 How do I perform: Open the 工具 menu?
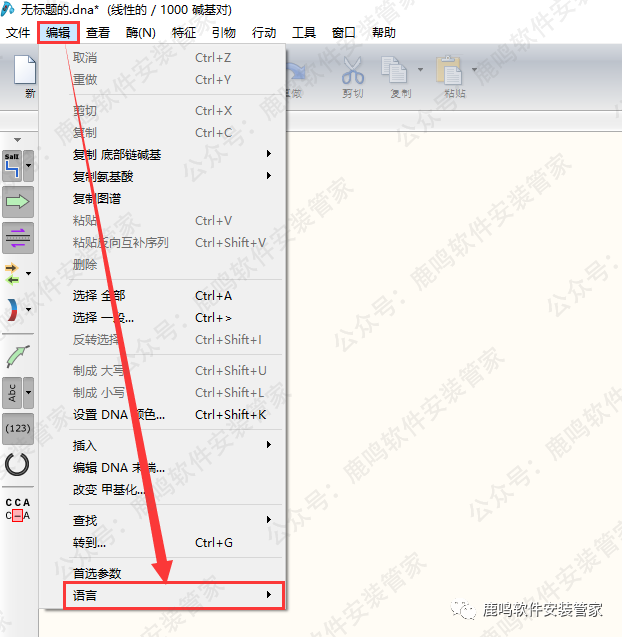pyautogui.click(x=304, y=32)
